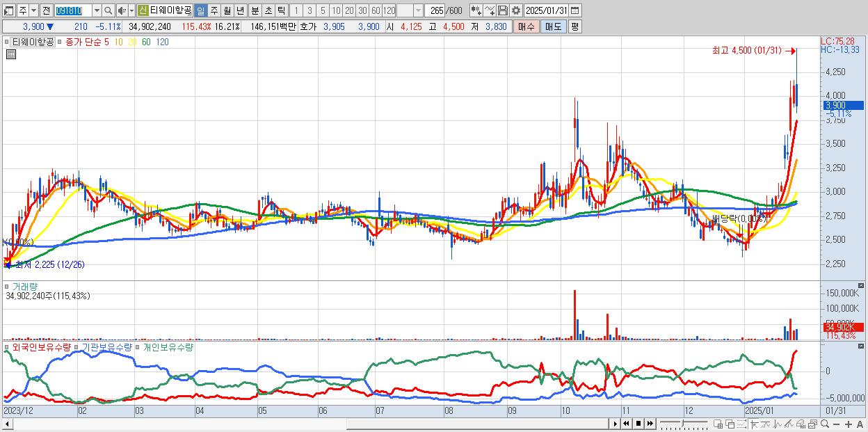The image size is (868, 432).
Task: Click the ruler-and-bars tool icon at bottom
Action: point(801,424)
